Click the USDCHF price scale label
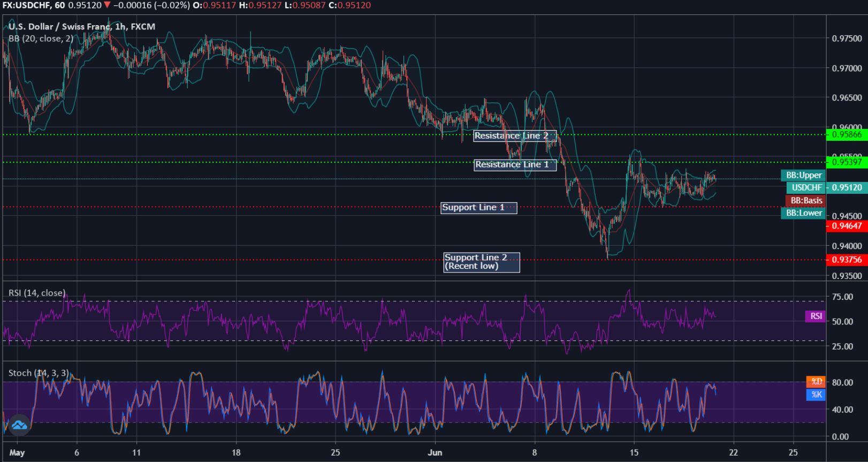The image size is (868, 462). pyautogui.click(x=806, y=187)
